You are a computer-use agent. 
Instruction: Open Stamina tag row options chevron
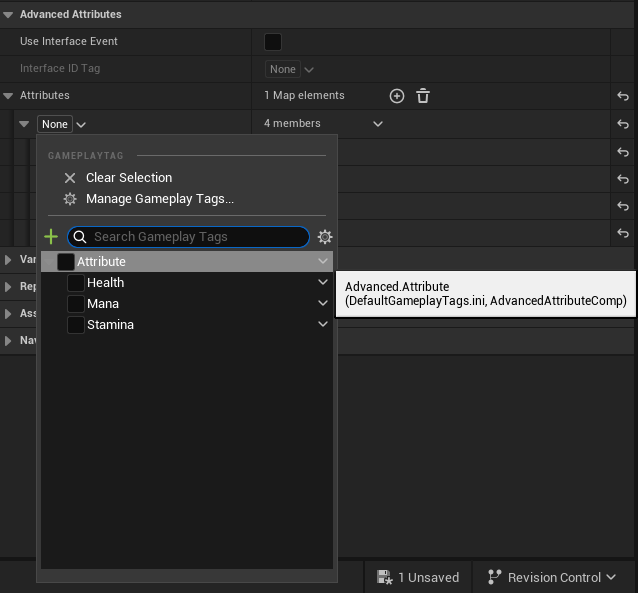[323, 324]
